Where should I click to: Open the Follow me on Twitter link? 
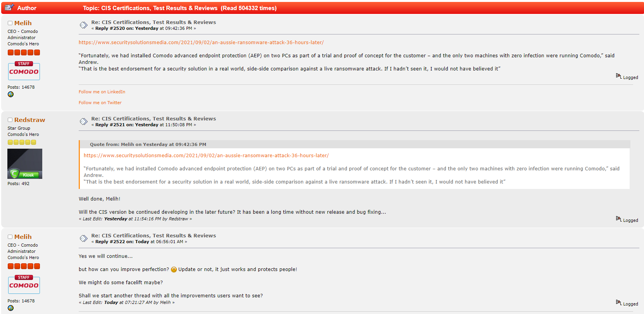[100, 103]
